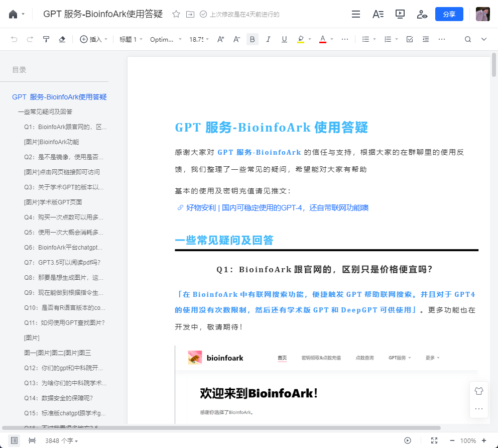Open the collaborator permissions icon
The width and height of the screenshot is (498, 448).
(422, 14)
